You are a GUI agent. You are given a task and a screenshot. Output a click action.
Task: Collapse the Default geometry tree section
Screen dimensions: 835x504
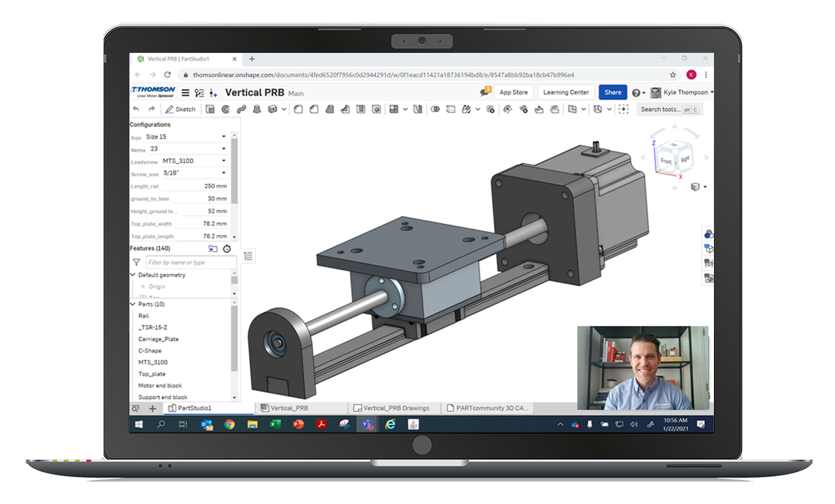(x=133, y=275)
